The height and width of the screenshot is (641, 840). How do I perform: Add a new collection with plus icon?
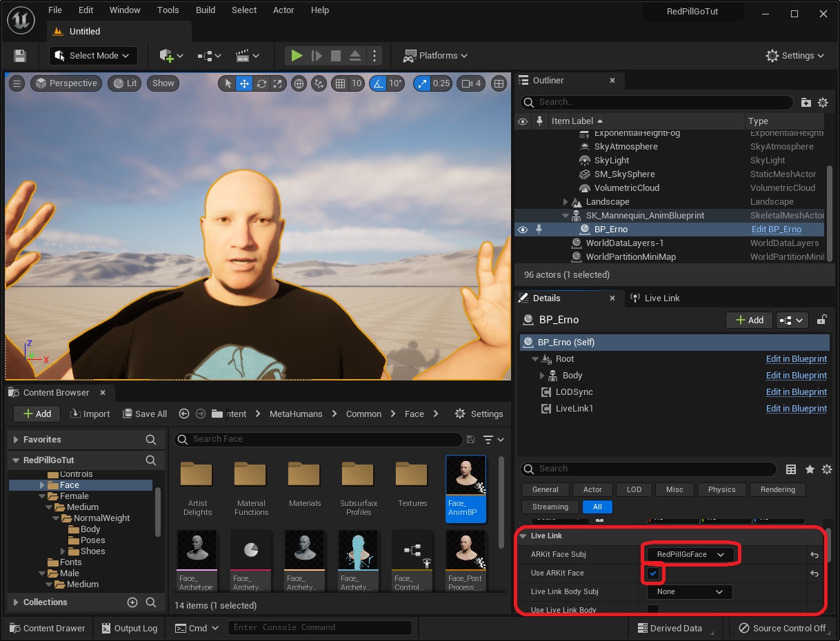click(132, 602)
